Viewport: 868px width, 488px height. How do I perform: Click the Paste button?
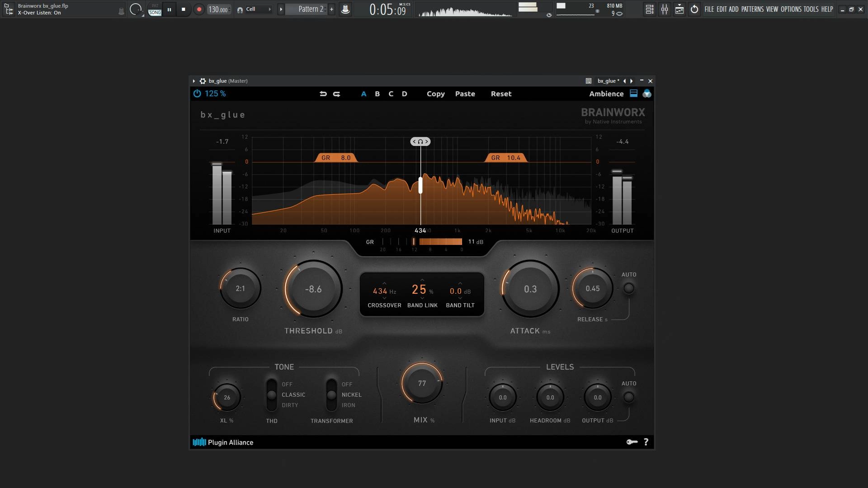click(x=465, y=94)
